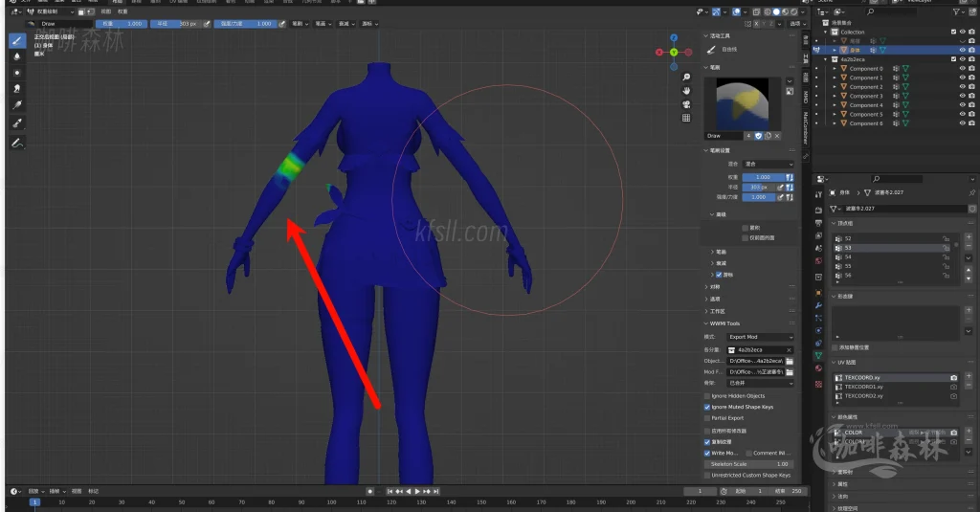Click the zoom magnifier icon in the viewport
The height and width of the screenshot is (512, 980).
tap(686, 77)
